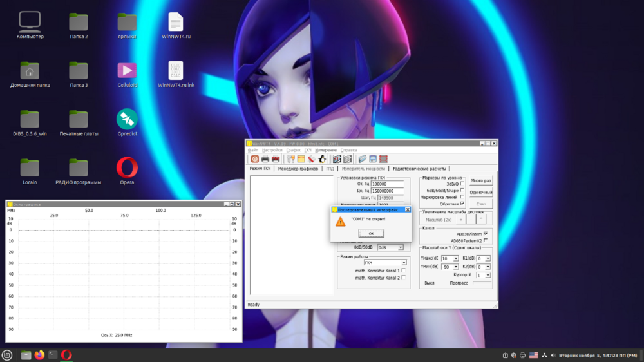
Task: Select the Gpredict desktop icon
Action: 127,122
